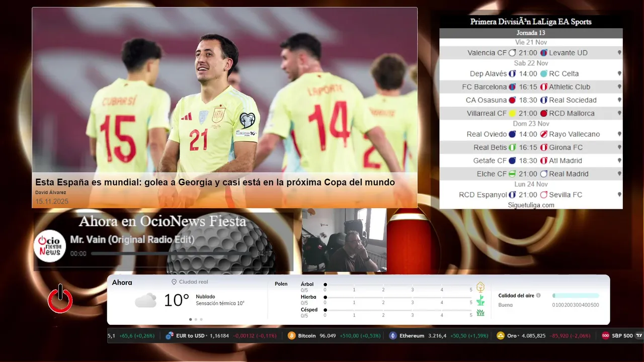This screenshot has width=644, height=362.
Task: Click the Árbol tree pollen icon
Action: (480, 287)
